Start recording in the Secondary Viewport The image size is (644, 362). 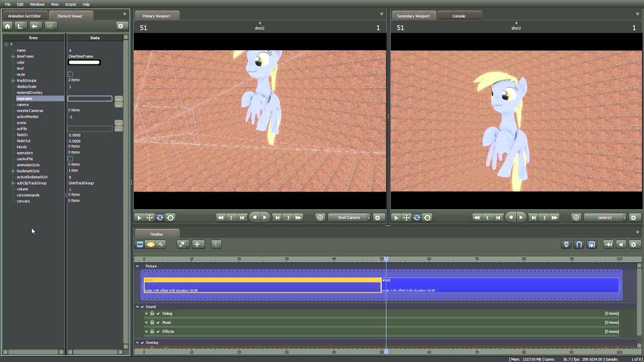click(511, 218)
